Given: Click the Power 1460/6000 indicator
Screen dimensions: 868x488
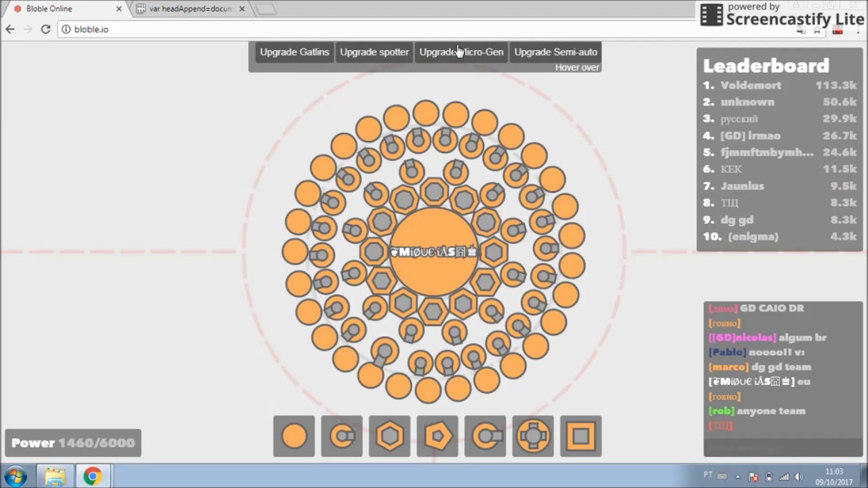Looking at the screenshot, I should (73, 443).
